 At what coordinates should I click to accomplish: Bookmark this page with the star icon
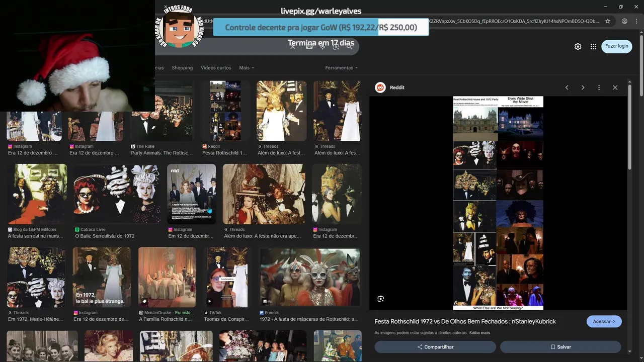608,21
